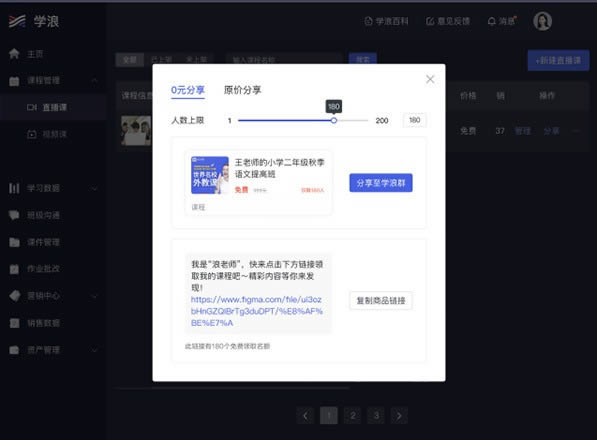
Task: Click the 分享至学浪群 button
Action: click(x=381, y=183)
